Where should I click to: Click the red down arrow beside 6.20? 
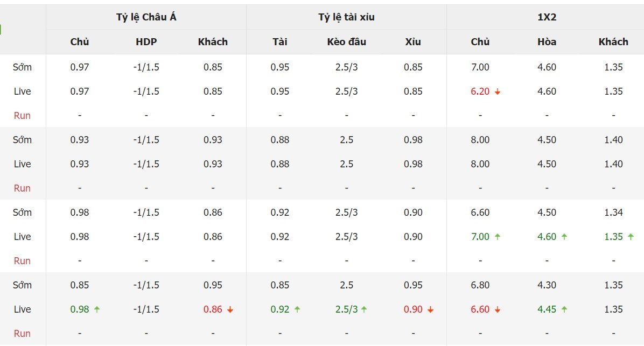498,92
